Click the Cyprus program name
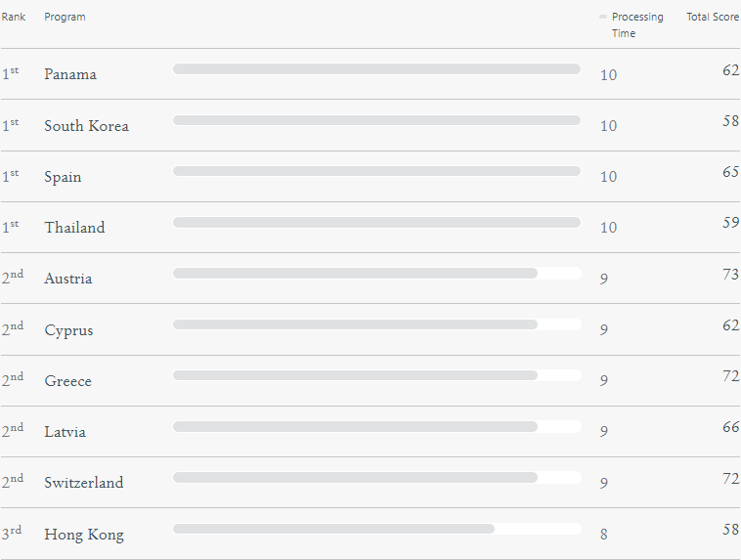Screen dimensions: 741x560 (x=68, y=330)
